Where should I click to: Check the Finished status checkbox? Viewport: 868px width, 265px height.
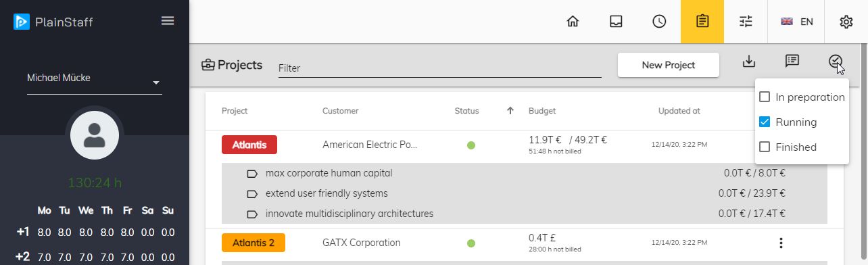point(765,147)
